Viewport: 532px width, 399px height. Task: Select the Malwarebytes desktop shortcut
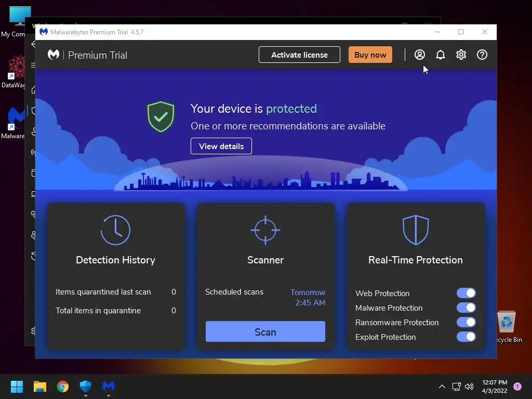14,123
